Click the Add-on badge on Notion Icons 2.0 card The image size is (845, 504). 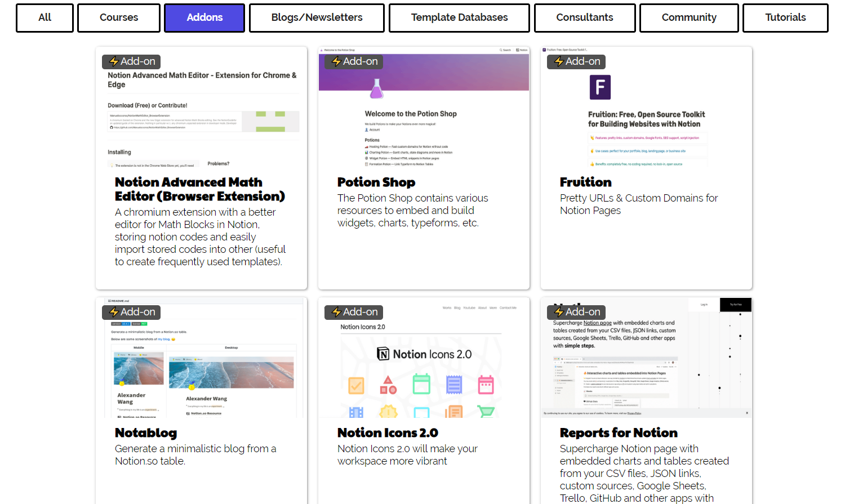point(354,312)
